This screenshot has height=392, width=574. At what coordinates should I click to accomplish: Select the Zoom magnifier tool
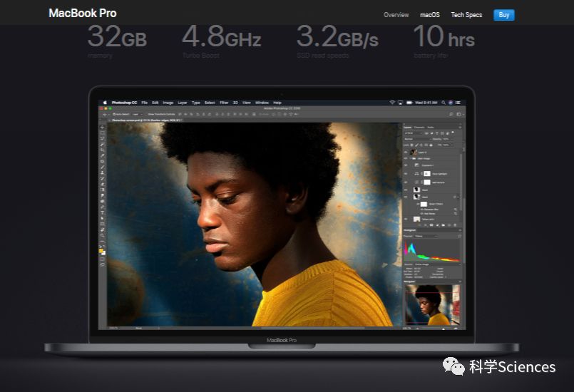[x=102, y=235]
